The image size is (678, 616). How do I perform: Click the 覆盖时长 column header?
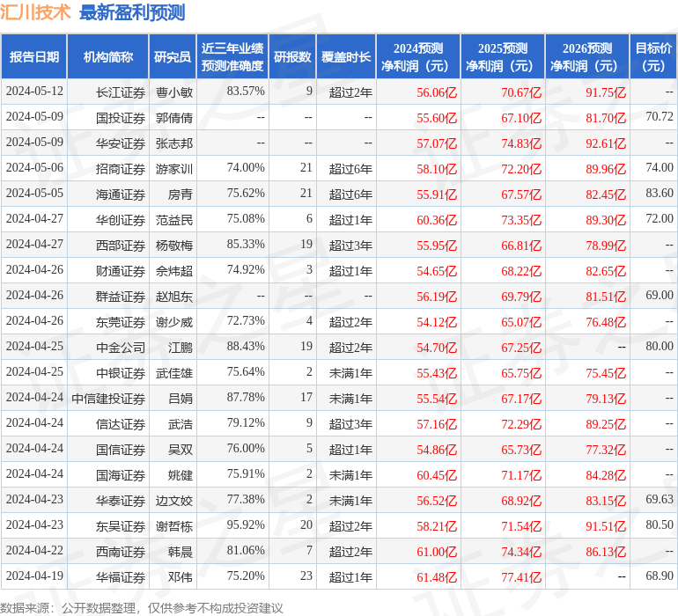(346, 56)
